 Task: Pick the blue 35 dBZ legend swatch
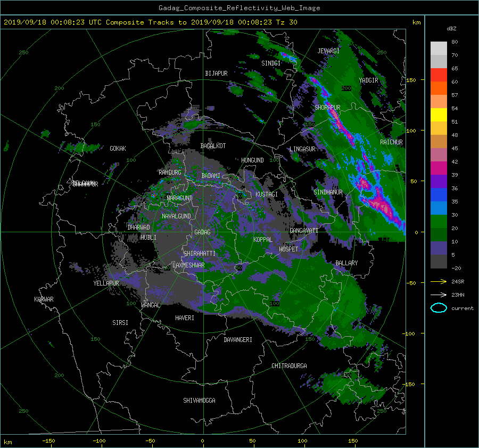click(439, 195)
